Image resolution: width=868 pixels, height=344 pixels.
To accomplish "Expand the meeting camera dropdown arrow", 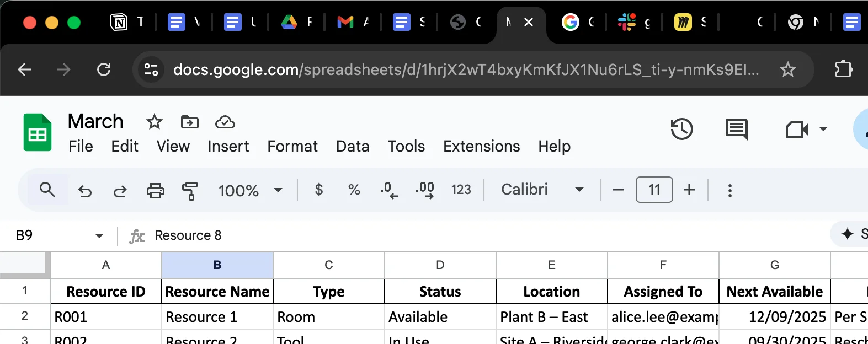I will coord(823,129).
